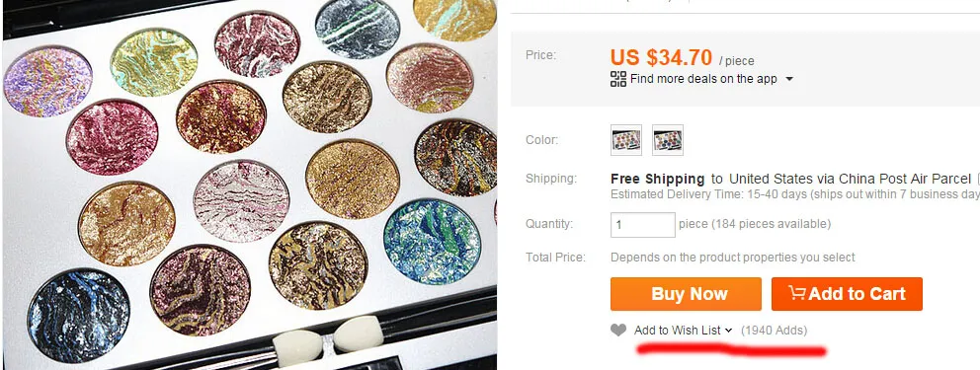Click the 1940 Adds count
The width and height of the screenshot is (980, 370).
click(774, 331)
